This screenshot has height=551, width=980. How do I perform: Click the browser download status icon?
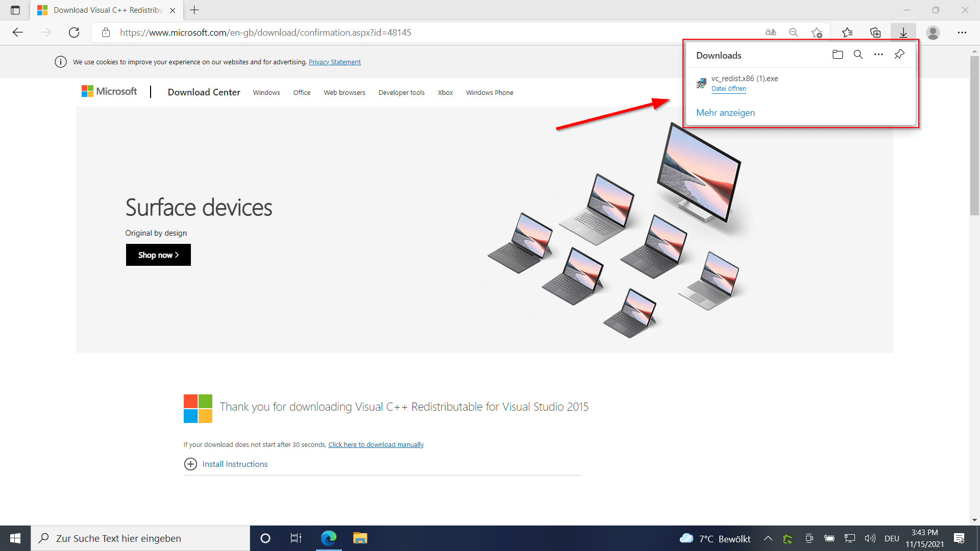pyautogui.click(x=902, y=32)
